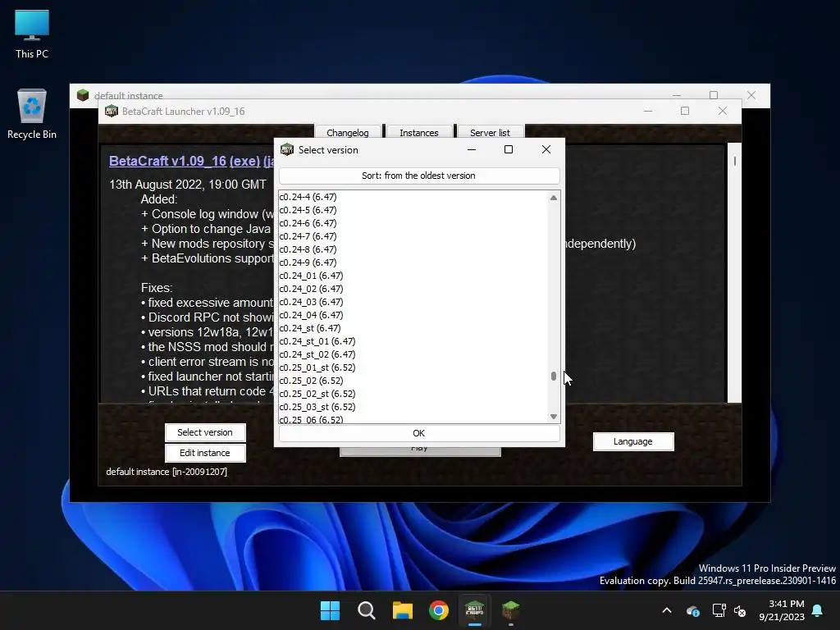Click Select version dialog title icon
The image size is (840, 630).
click(x=287, y=149)
